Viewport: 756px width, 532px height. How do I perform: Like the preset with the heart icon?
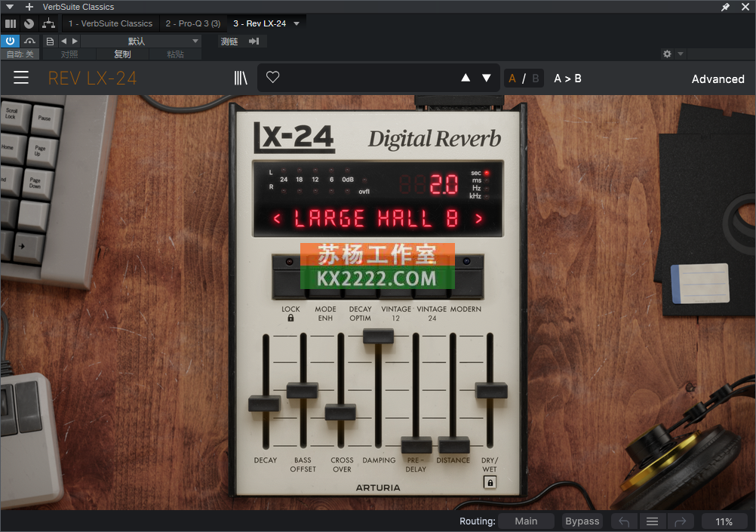tap(273, 77)
